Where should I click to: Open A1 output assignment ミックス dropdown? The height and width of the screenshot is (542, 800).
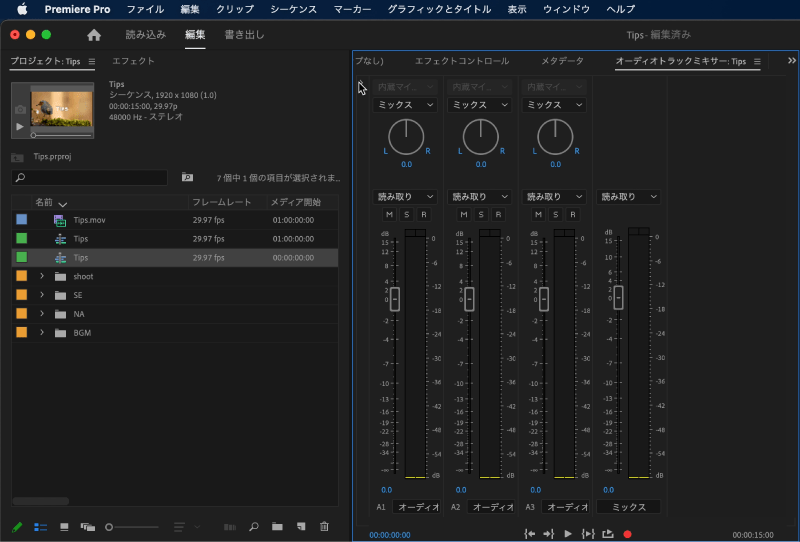coord(405,105)
